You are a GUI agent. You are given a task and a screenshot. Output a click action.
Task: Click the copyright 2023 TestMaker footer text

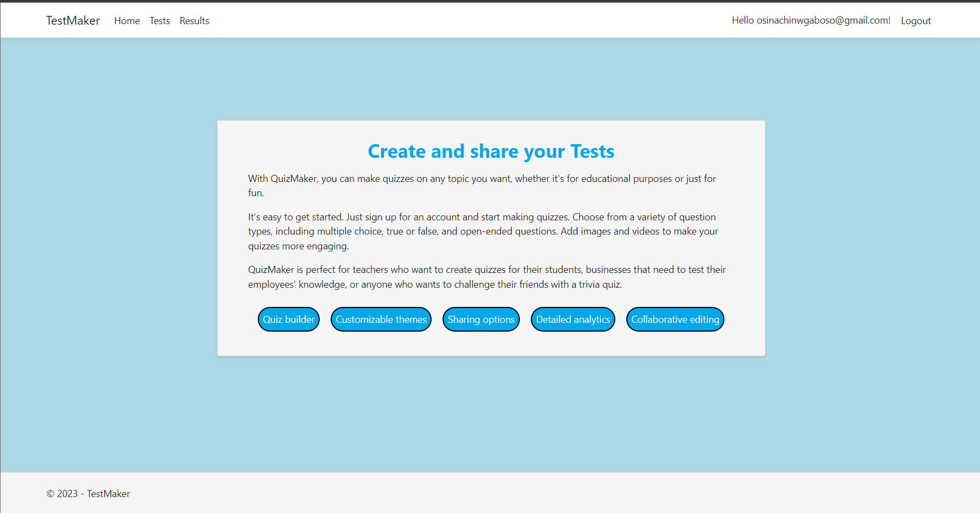coord(88,493)
